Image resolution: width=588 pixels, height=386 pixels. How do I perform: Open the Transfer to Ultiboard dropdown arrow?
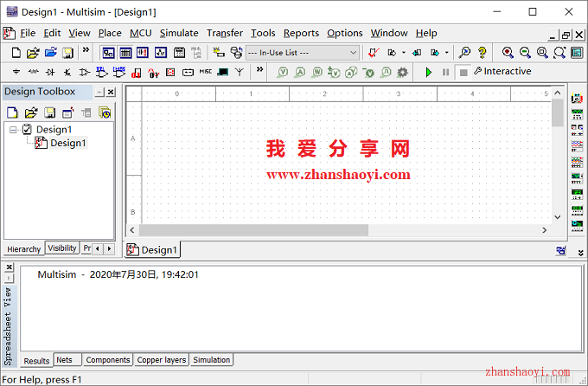[404, 53]
